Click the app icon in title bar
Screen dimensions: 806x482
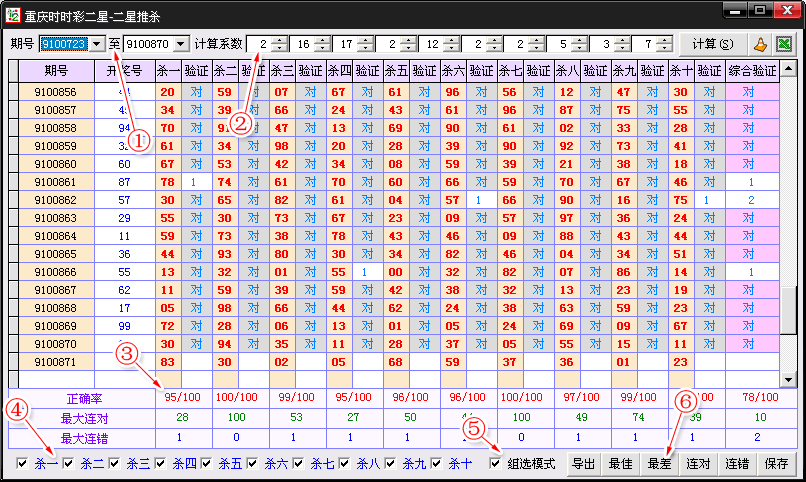tap(12, 14)
